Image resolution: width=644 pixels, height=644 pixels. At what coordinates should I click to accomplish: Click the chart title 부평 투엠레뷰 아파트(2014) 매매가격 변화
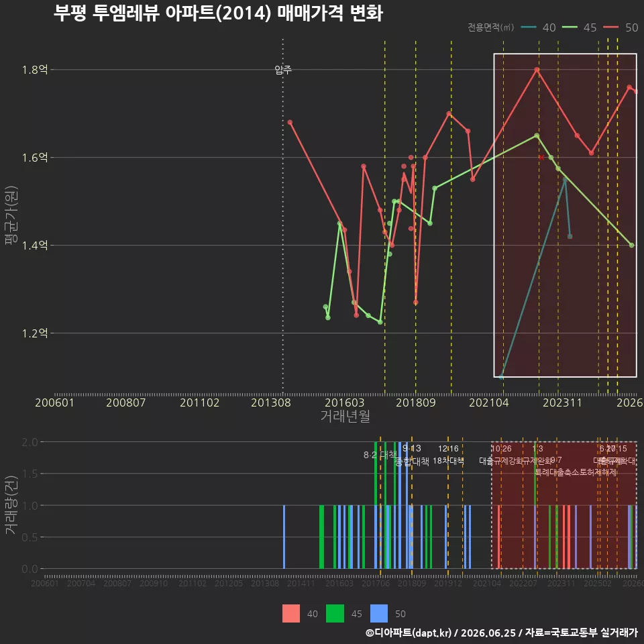[218, 13]
